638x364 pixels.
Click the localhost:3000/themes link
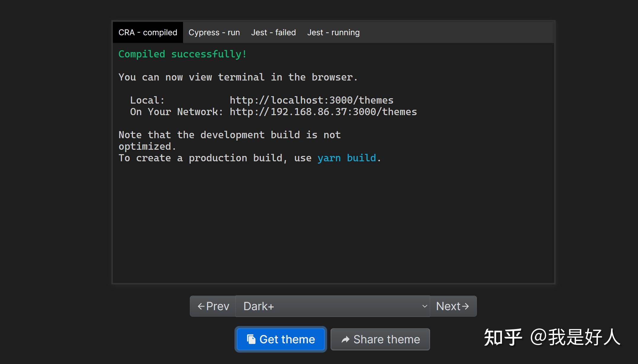[311, 100]
